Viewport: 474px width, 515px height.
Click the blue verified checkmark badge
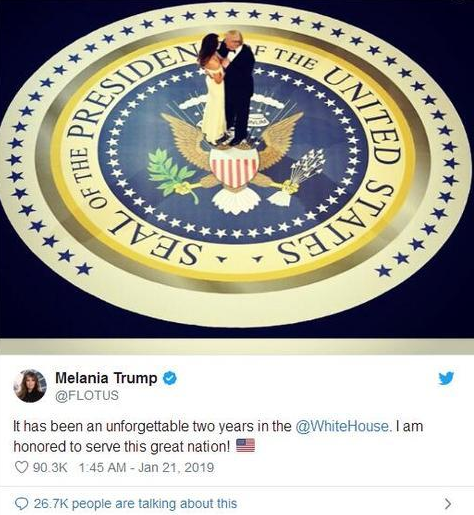tap(170, 378)
